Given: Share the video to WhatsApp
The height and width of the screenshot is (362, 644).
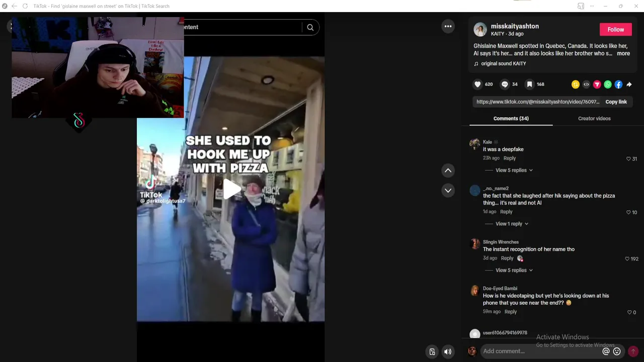Looking at the screenshot, I should pyautogui.click(x=608, y=84).
